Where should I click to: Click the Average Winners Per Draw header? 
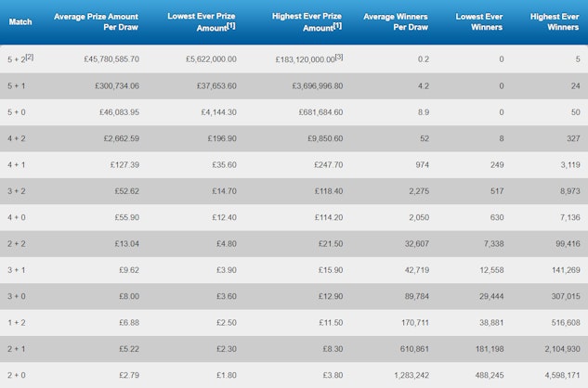pyautogui.click(x=396, y=21)
